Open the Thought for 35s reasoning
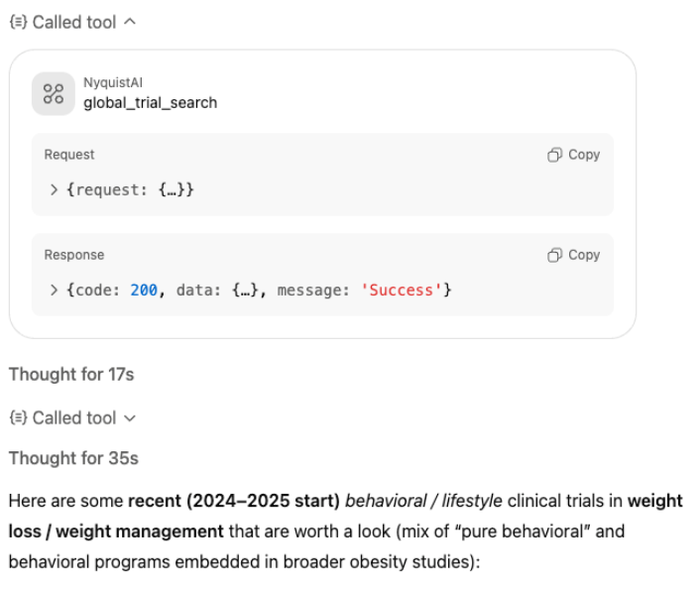The width and height of the screenshot is (700, 593). [x=73, y=458]
